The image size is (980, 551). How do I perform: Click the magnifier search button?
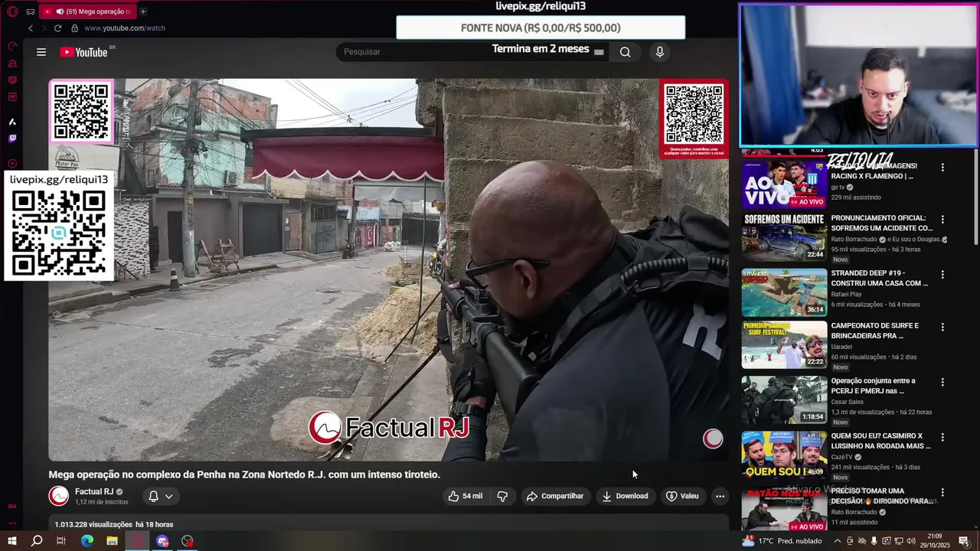coord(626,52)
